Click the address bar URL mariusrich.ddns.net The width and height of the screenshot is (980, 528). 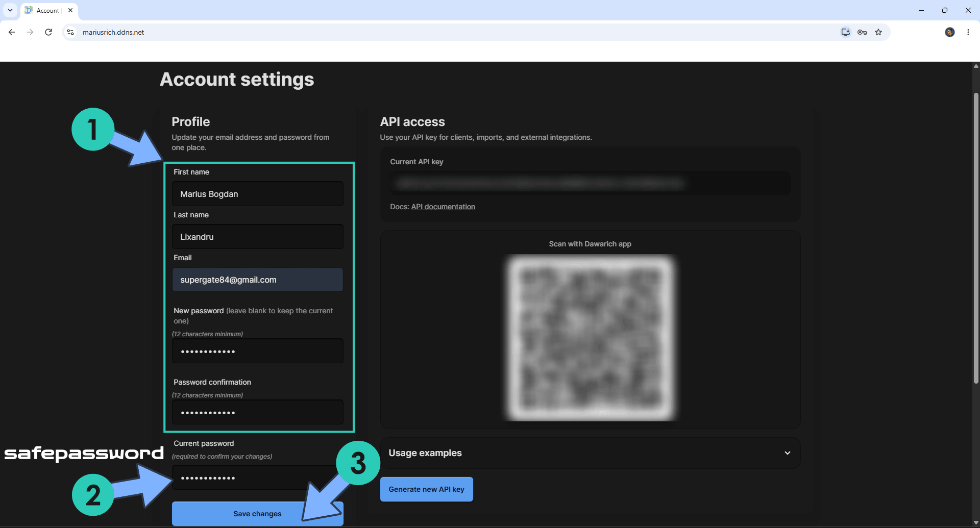pyautogui.click(x=113, y=32)
